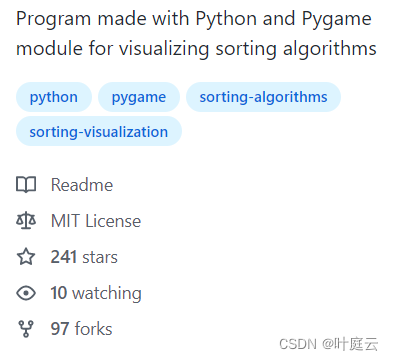Click the balance scales license icon
Image resolution: width=393 pixels, height=360 pixels.
pos(26,221)
